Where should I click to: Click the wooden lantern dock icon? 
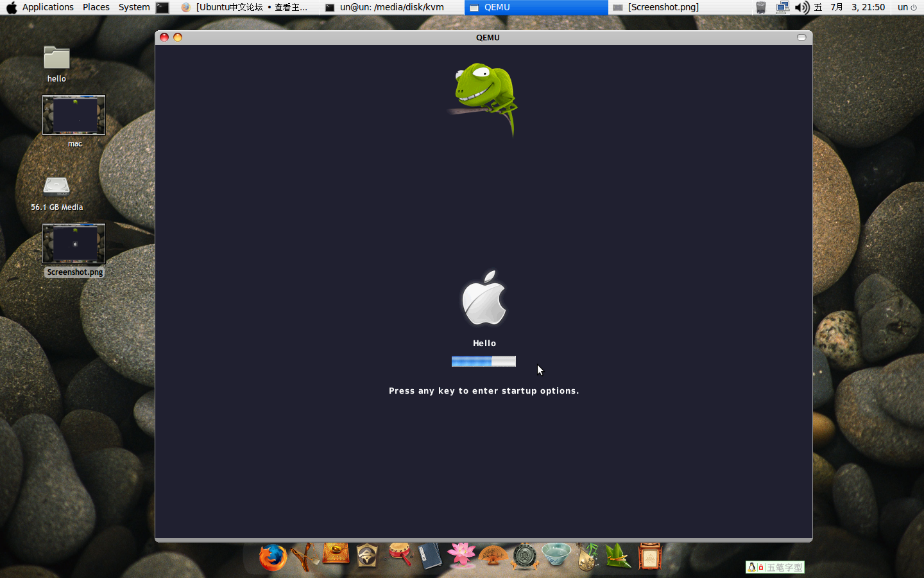[649, 556]
